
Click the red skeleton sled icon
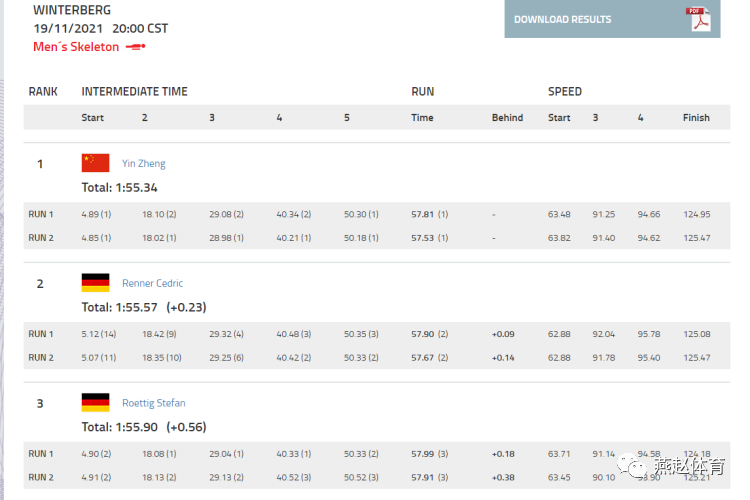[x=135, y=47]
